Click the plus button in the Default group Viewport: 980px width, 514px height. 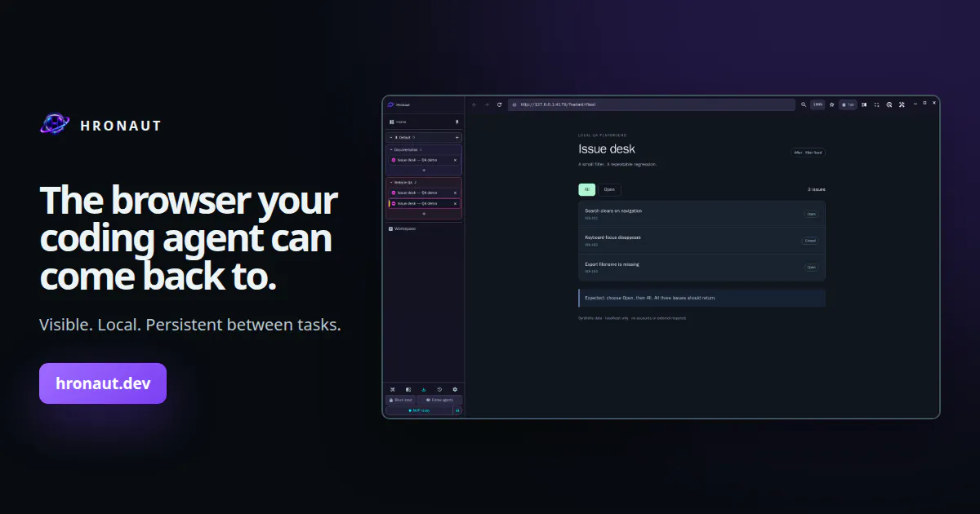(x=457, y=137)
